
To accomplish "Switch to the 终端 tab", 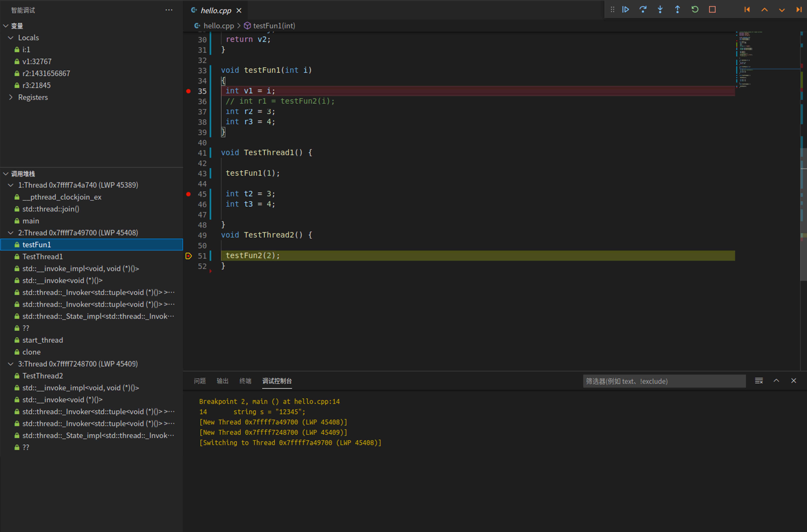I will 245,381.
